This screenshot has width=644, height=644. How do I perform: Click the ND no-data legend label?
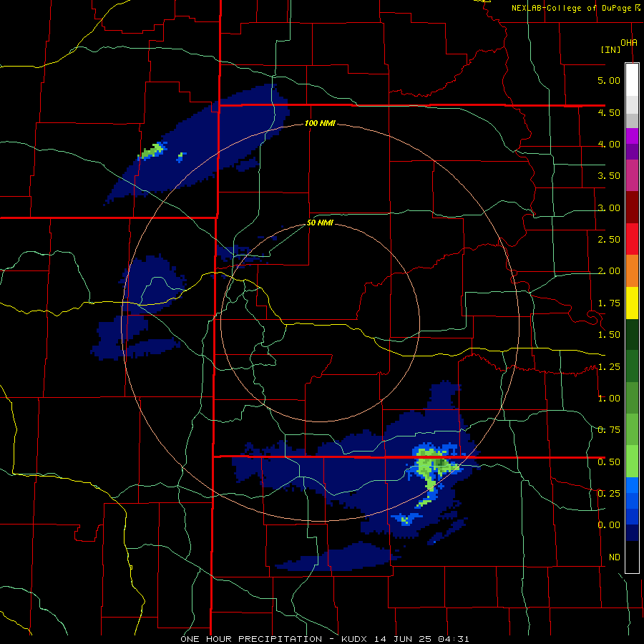pos(615,557)
